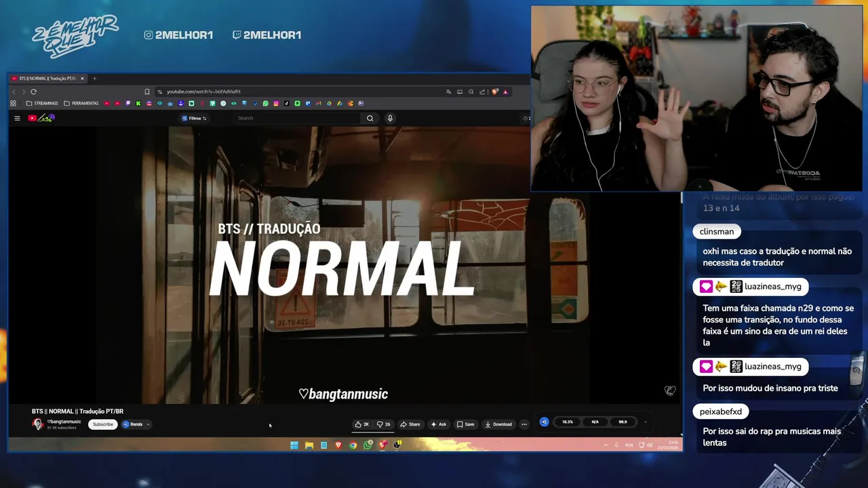Screen dimensions: 868x488
Task: Bookmark this page icon in address bar
Action: pyautogui.click(x=146, y=91)
